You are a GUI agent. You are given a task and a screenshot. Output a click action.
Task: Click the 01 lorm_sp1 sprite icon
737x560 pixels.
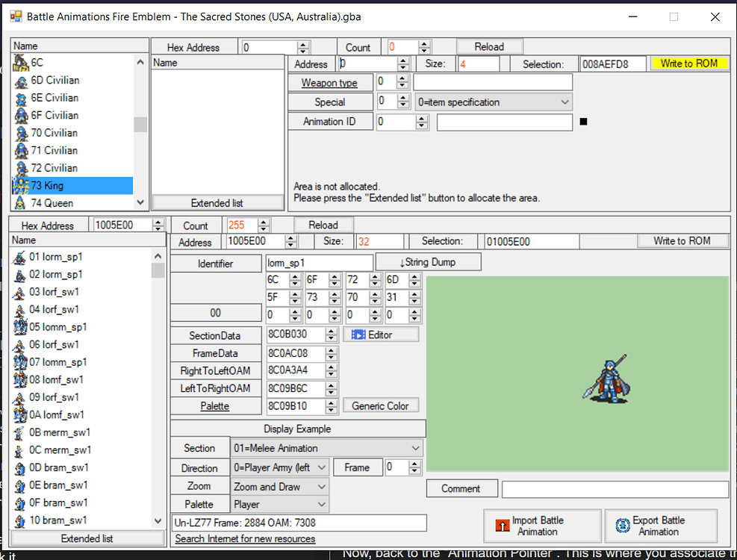pyautogui.click(x=19, y=256)
